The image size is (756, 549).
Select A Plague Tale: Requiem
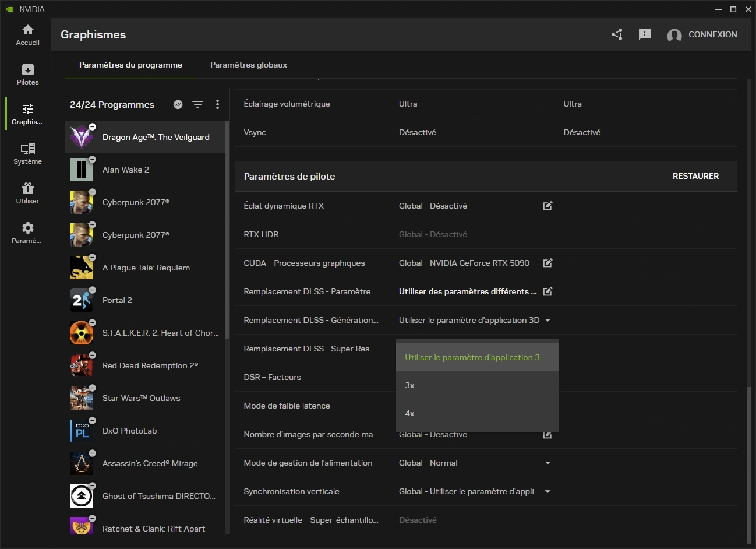point(145,268)
